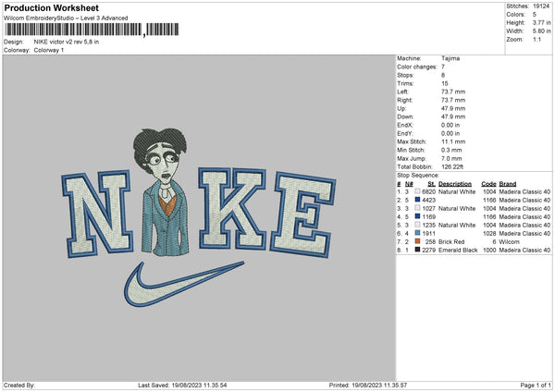Click 'Wilcom EmbroideryStudio – Level 3 Advanced' text
555x392 pixels.
pos(66,18)
